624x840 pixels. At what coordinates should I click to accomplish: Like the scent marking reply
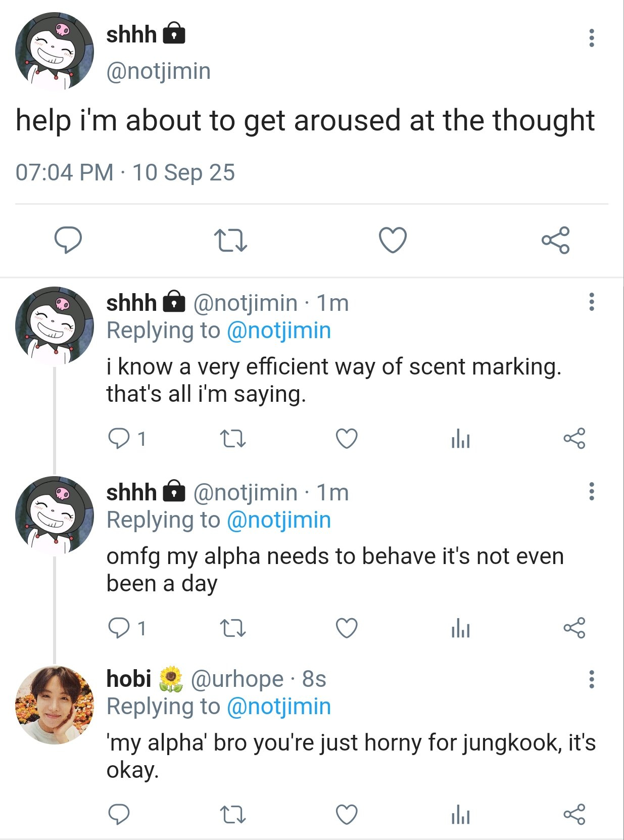347,439
